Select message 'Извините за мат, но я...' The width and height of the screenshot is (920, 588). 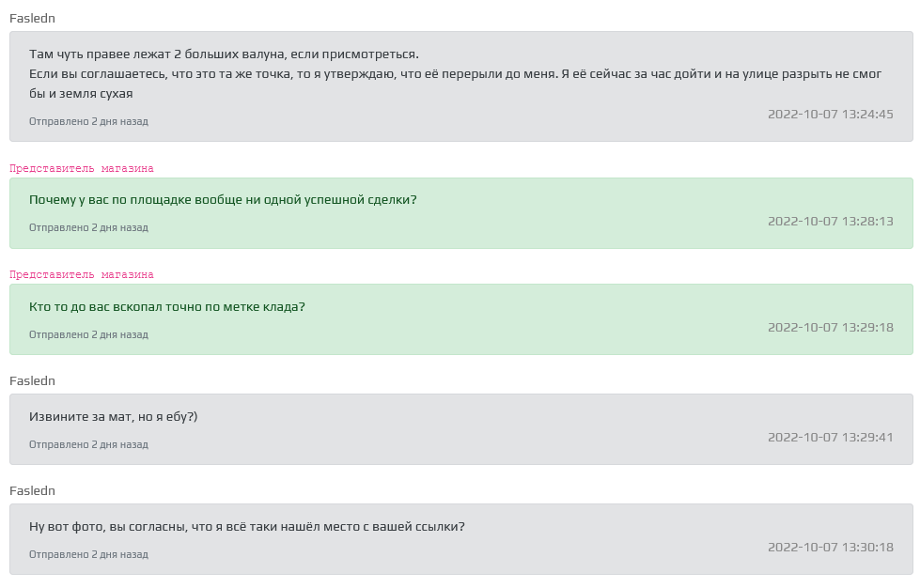click(x=114, y=417)
